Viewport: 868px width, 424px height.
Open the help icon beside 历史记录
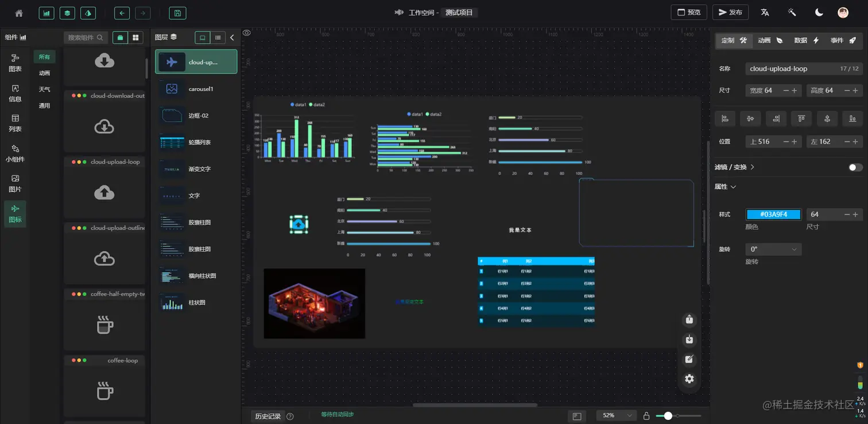290,416
